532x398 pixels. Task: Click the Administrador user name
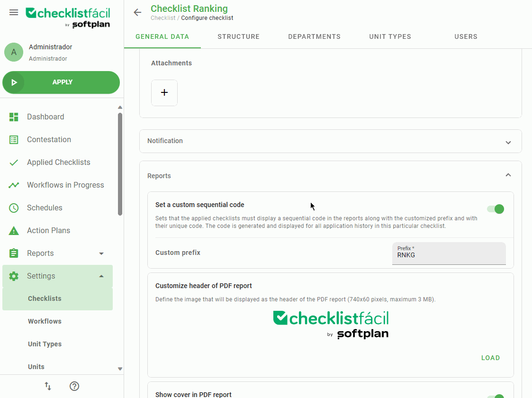pyautogui.click(x=51, y=47)
